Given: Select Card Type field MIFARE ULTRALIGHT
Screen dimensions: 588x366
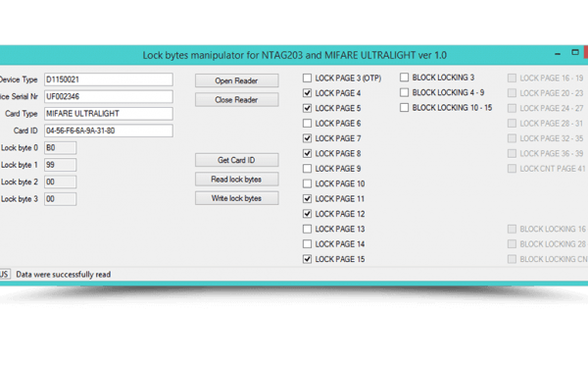Looking at the screenshot, I should click(109, 114).
